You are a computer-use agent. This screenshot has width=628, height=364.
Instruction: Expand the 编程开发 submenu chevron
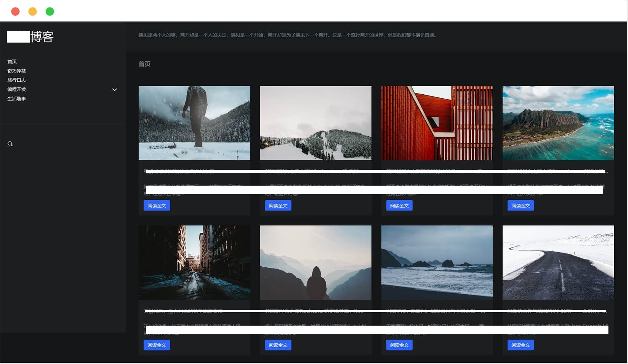point(114,89)
